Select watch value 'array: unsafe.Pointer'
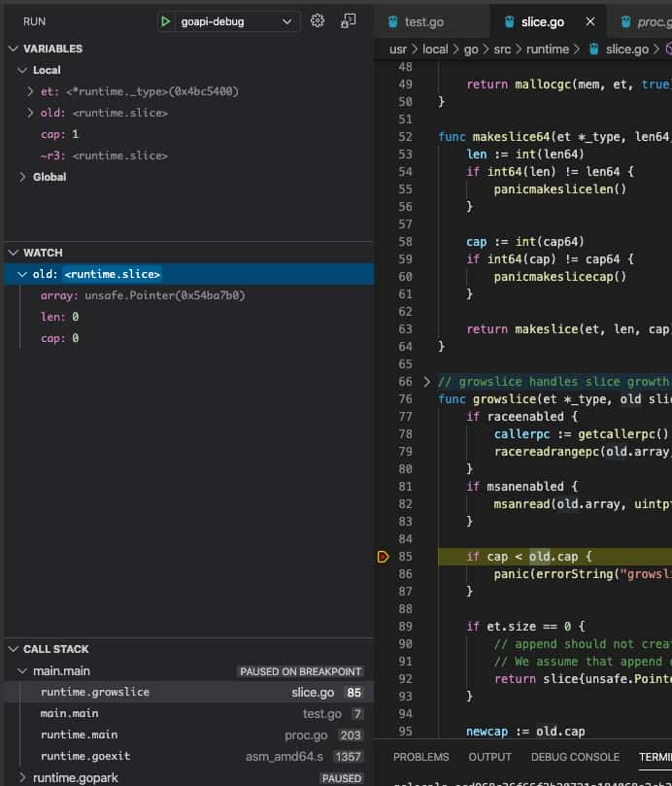 tap(188, 295)
